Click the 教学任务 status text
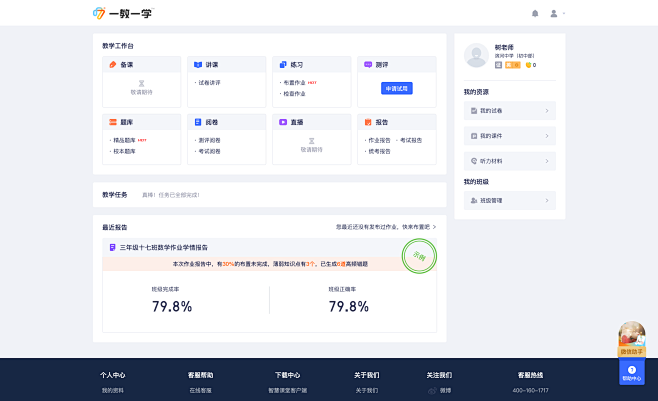This screenshot has width=658, height=401. (170, 195)
